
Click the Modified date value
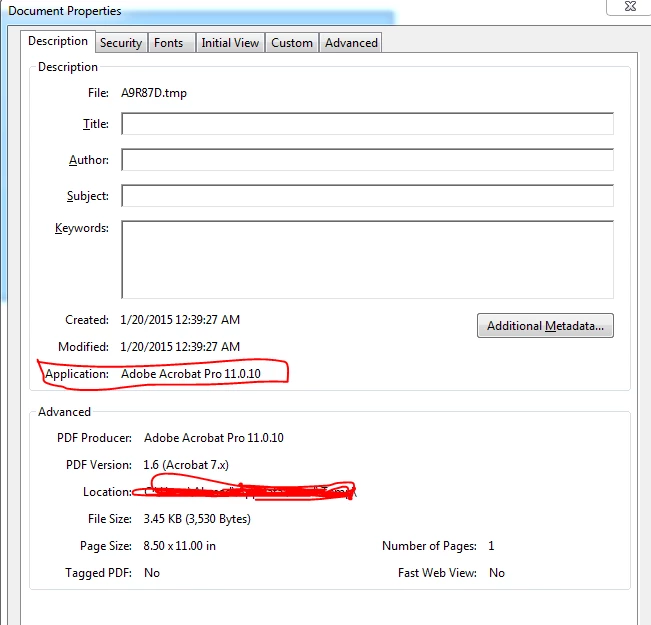click(x=180, y=347)
